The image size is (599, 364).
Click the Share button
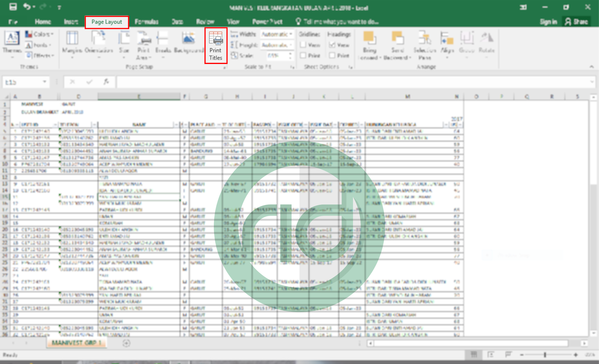click(x=577, y=22)
